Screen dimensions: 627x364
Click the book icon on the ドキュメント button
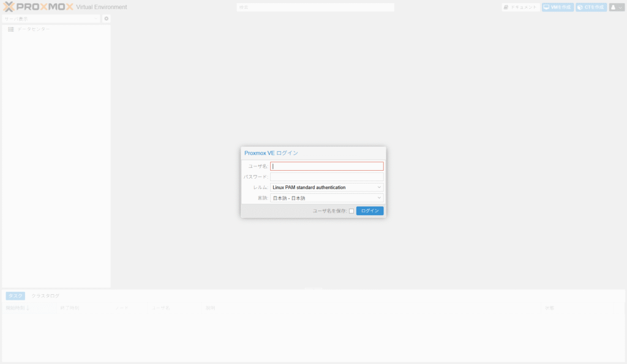coord(506,7)
